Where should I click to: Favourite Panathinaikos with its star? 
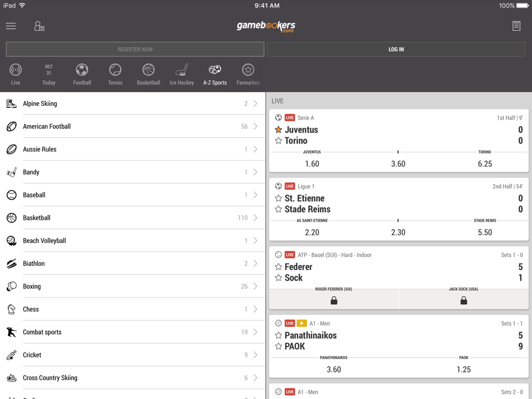[x=279, y=335]
